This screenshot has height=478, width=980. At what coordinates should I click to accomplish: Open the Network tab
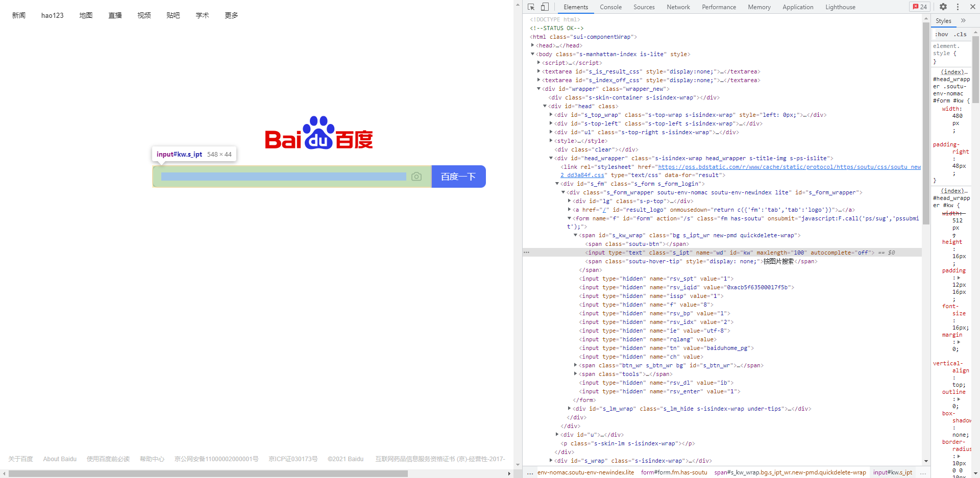click(x=678, y=7)
